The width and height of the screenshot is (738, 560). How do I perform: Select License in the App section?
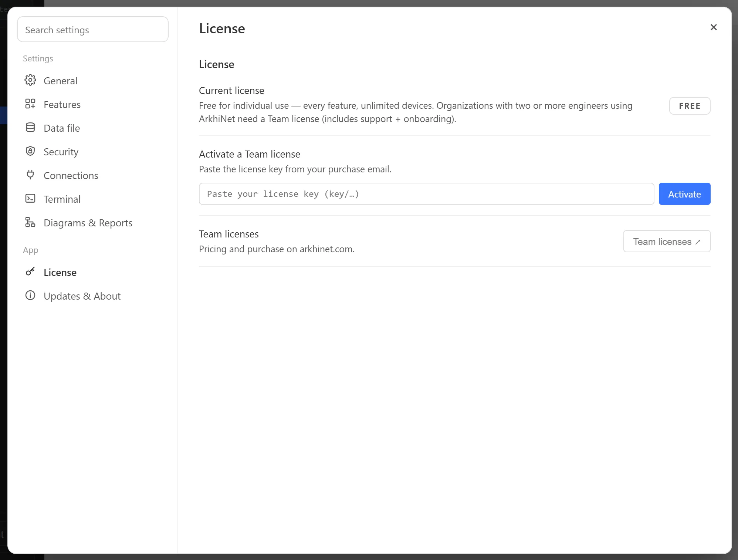pos(92,272)
